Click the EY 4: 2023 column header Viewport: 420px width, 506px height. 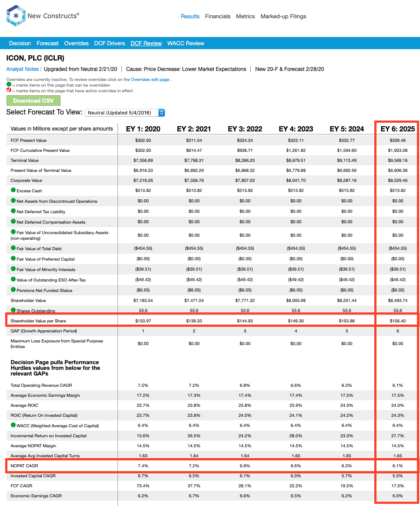(x=296, y=129)
